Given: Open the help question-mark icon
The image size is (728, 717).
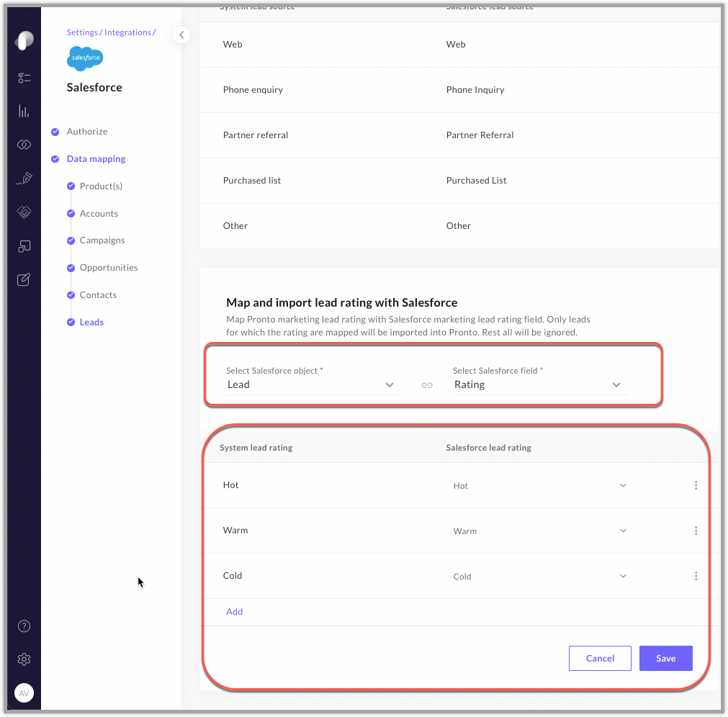Looking at the screenshot, I should 24,626.
